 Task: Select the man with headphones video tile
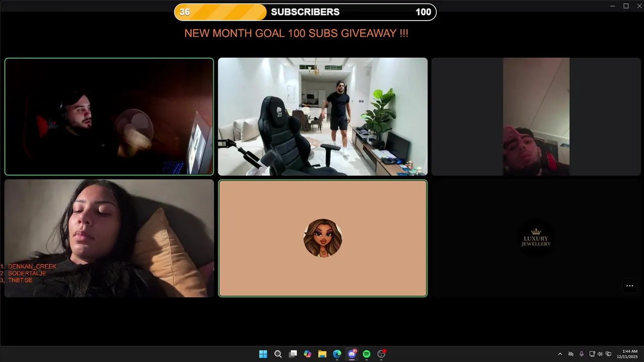click(109, 117)
